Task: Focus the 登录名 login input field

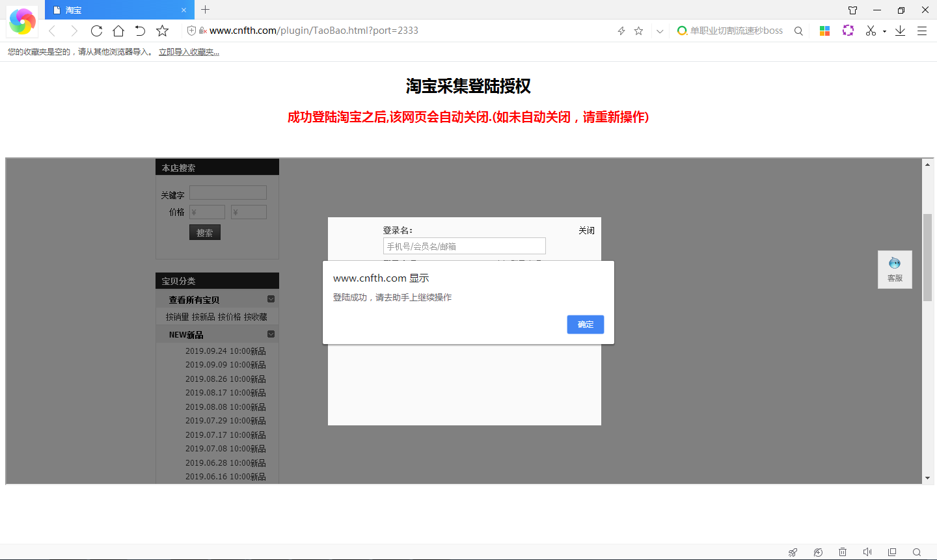Action: (x=465, y=246)
